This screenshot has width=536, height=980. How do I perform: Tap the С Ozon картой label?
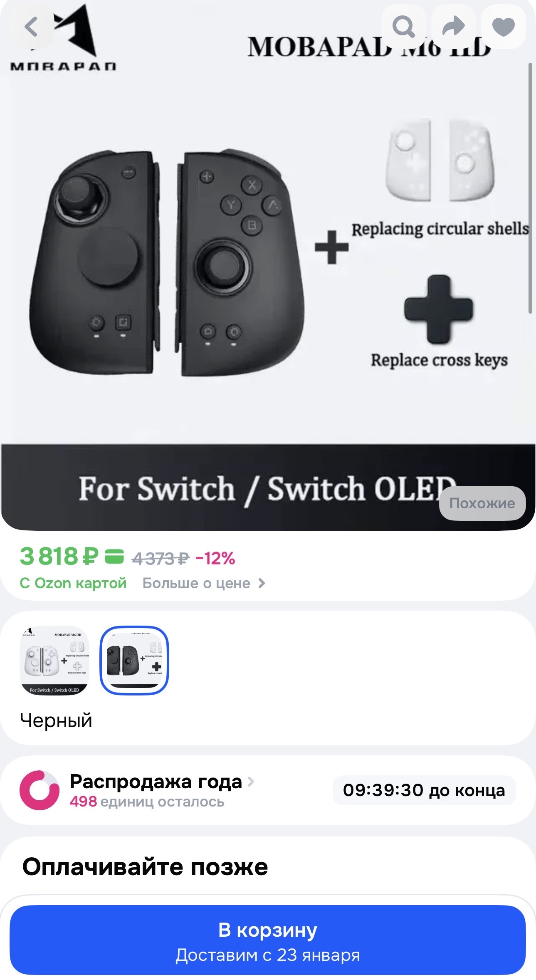[x=73, y=583]
